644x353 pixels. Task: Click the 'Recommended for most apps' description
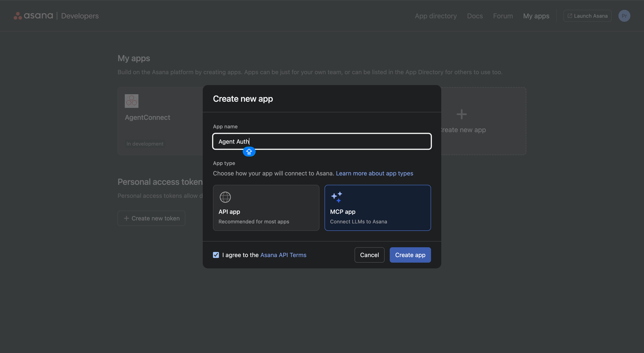253,222
